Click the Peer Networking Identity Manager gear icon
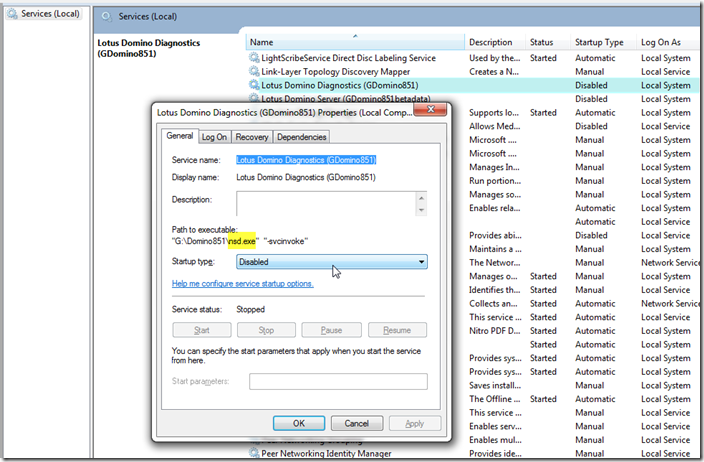 (254, 453)
